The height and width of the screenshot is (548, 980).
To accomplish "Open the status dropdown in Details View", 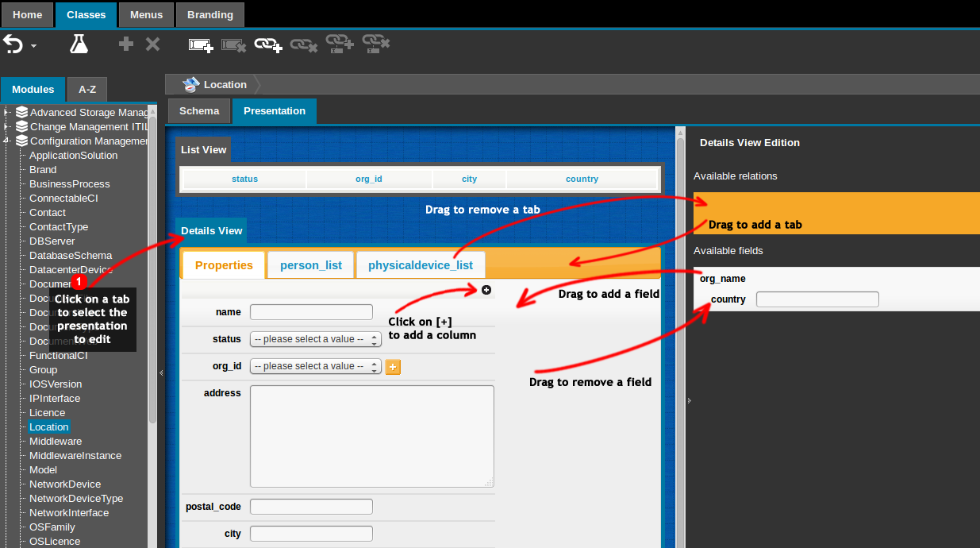I will pyautogui.click(x=316, y=339).
